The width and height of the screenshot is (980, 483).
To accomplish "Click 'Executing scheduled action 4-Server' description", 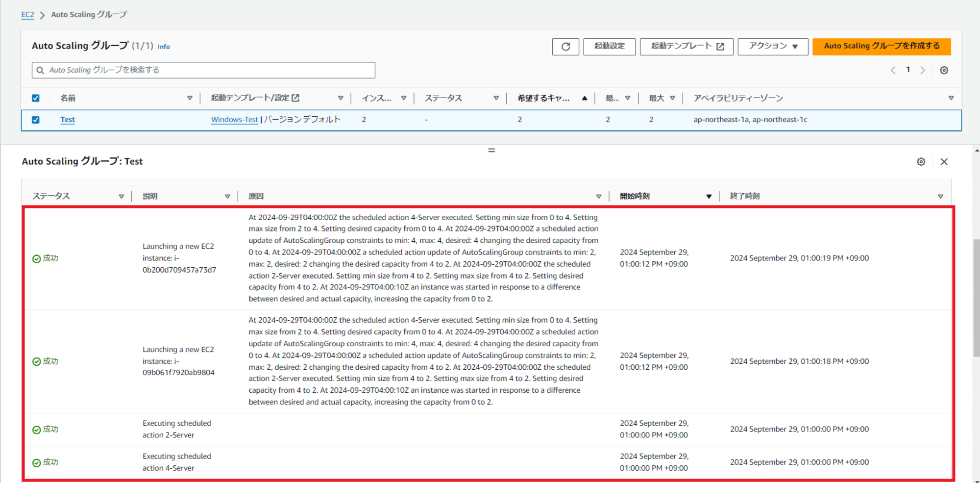I will [x=177, y=462].
